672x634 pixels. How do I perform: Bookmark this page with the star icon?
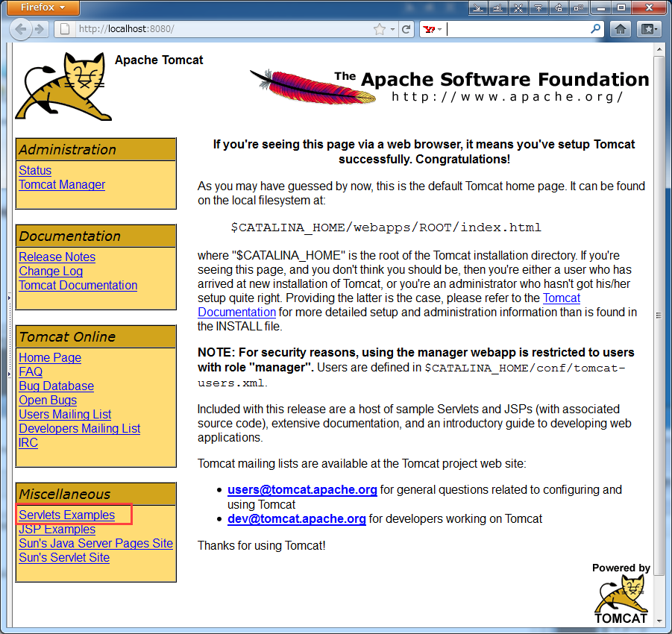pos(380,29)
